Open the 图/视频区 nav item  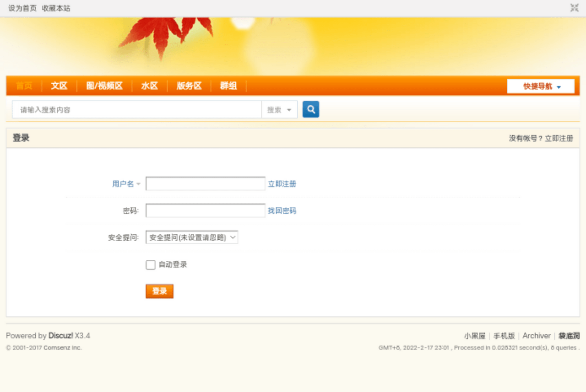pyautogui.click(x=104, y=86)
